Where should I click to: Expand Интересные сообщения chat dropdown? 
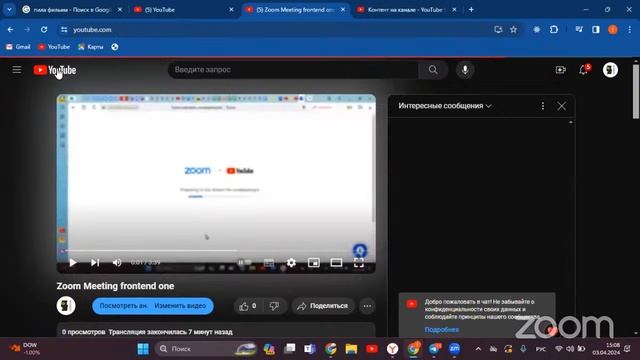(x=445, y=106)
